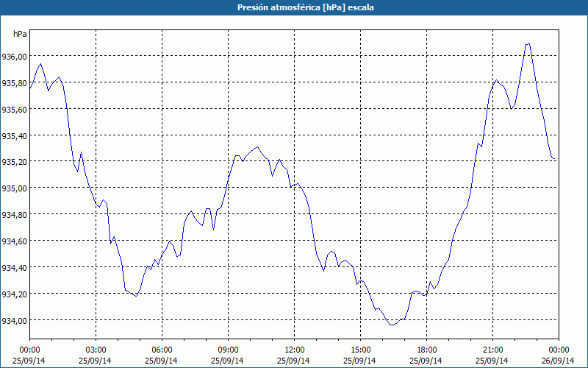
Task: Select the 934,80 y-axis value
Action: coord(14,215)
